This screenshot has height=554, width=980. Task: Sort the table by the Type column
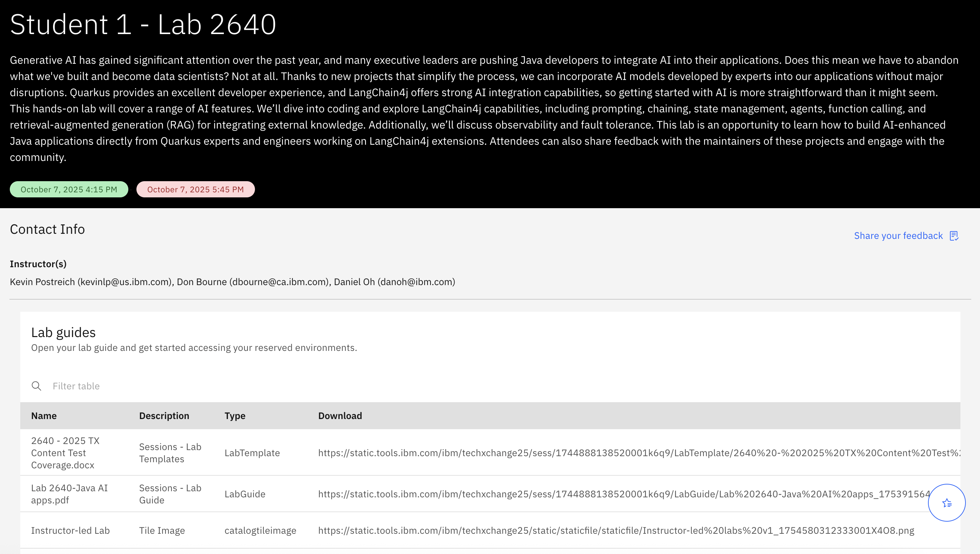point(235,416)
